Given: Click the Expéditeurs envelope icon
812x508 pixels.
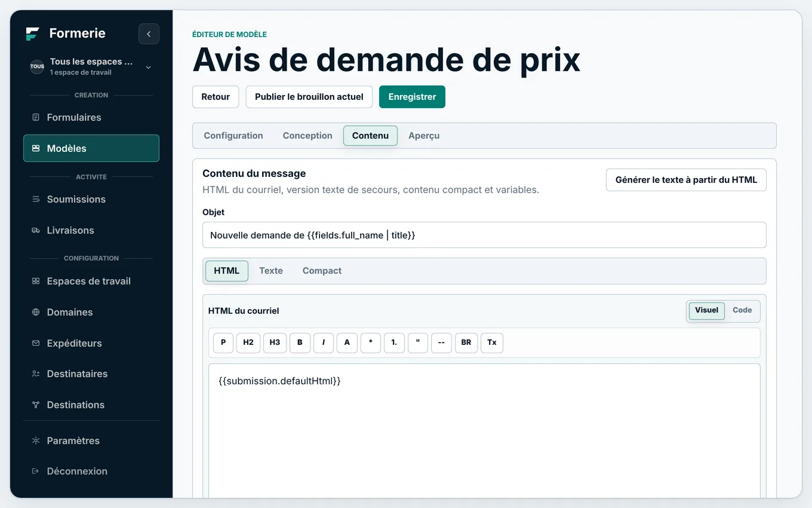Looking at the screenshot, I should coord(36,343).
